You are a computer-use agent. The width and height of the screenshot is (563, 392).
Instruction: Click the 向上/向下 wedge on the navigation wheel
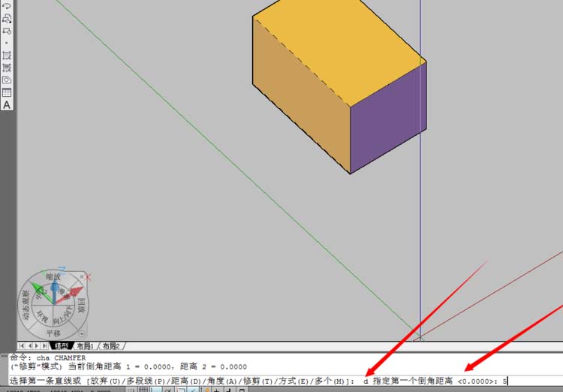click(64, 315)
